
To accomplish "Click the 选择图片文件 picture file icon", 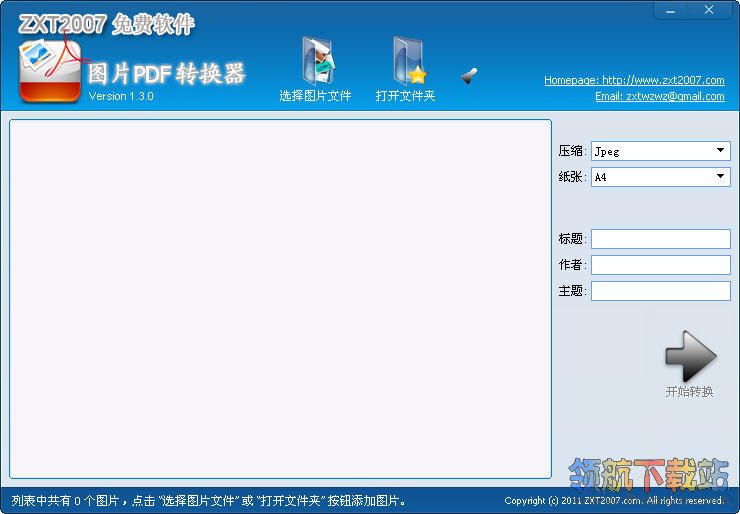I will click(x=317, y=61).
